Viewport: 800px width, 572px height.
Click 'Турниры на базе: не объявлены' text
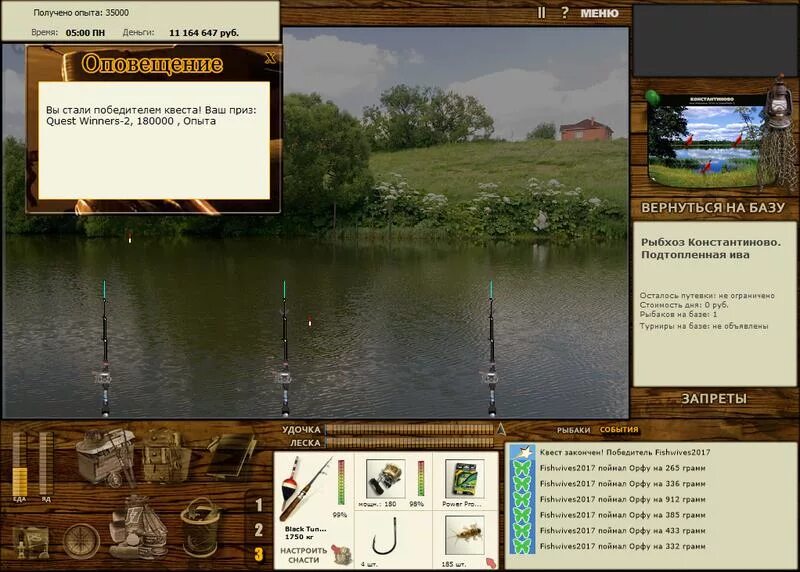click(x=704, y=326)
